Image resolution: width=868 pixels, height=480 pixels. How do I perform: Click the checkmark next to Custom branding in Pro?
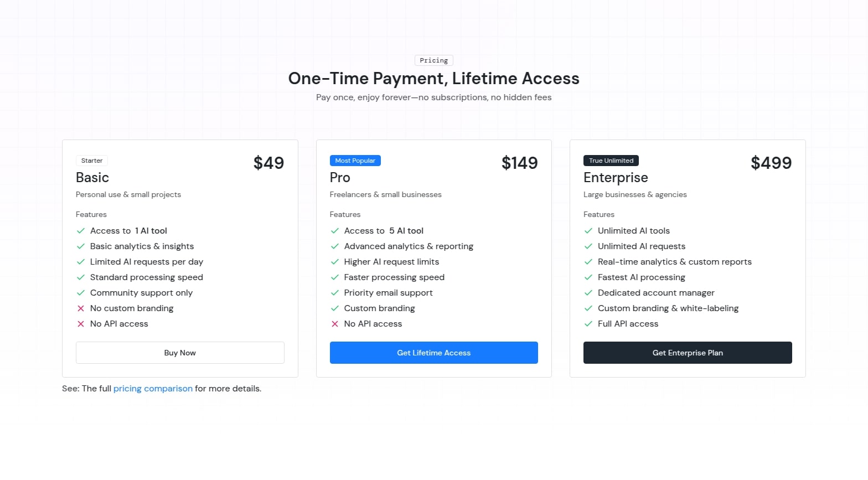tap(335, 308)
